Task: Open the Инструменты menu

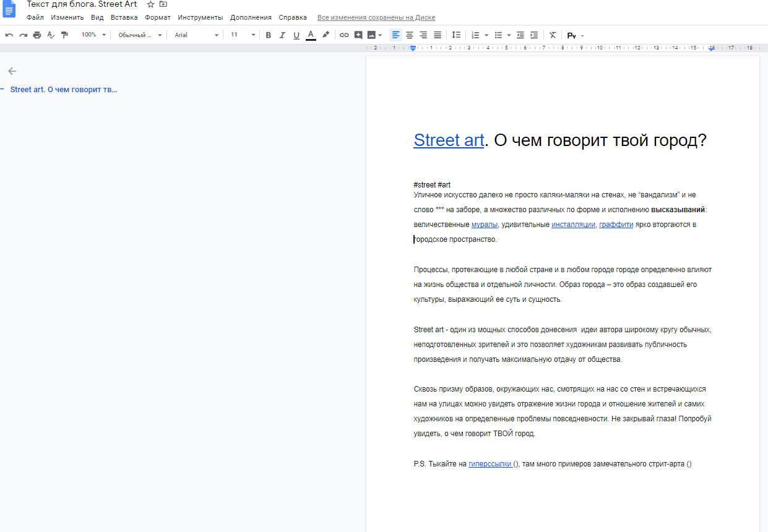Action: click(x=200, y=17)
